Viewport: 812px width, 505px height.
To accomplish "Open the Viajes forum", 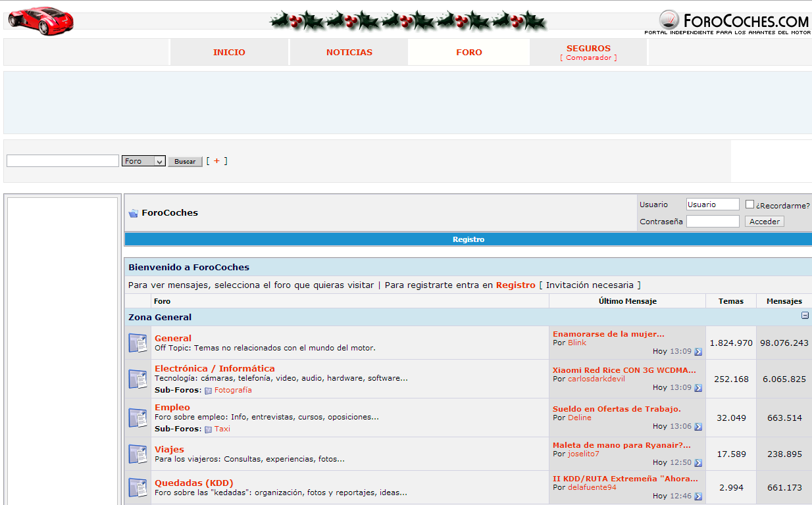I will [x=169, y=450].
